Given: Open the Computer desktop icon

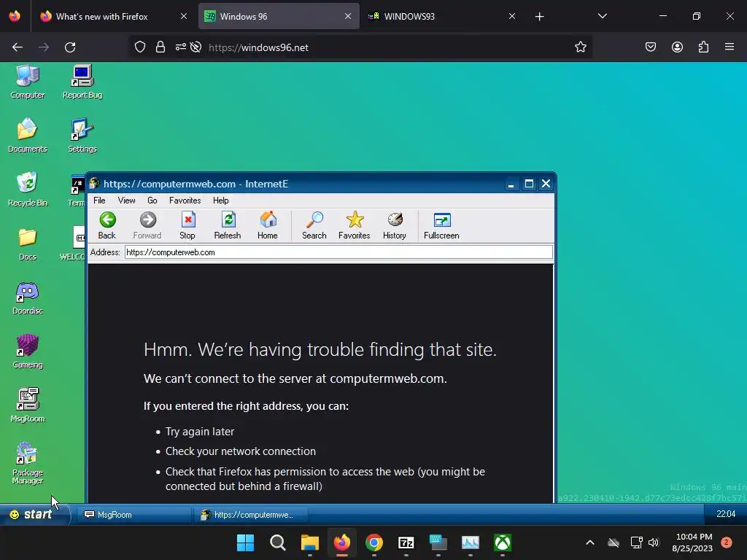Looking at the screenshot, I should pos(28,82).
